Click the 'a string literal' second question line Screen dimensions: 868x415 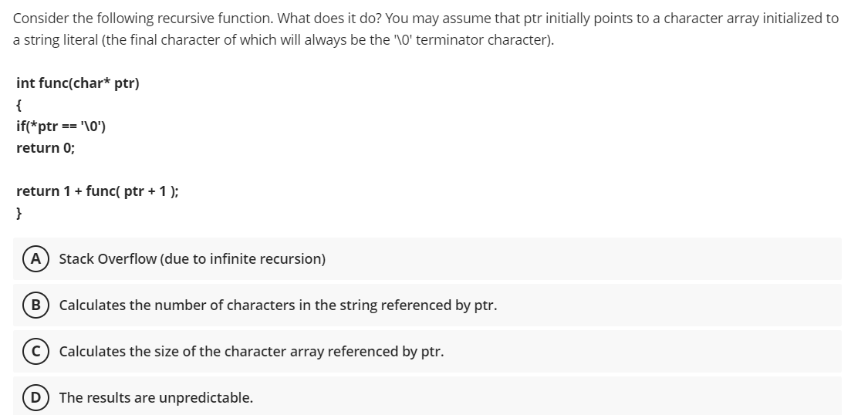283,41
